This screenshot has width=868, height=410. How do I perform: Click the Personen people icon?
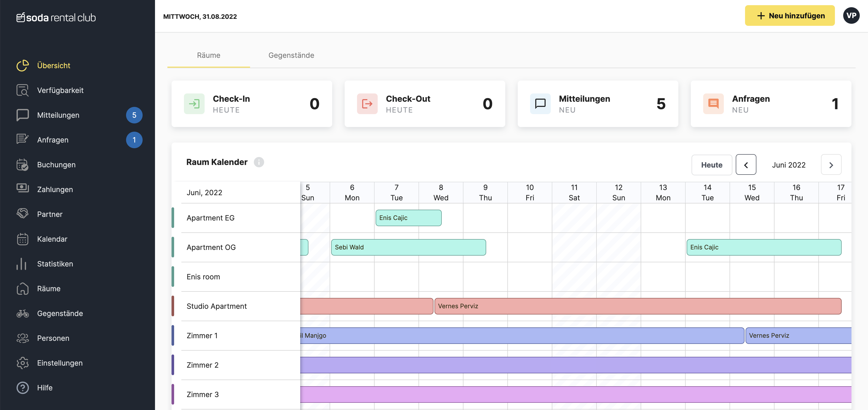22,338
